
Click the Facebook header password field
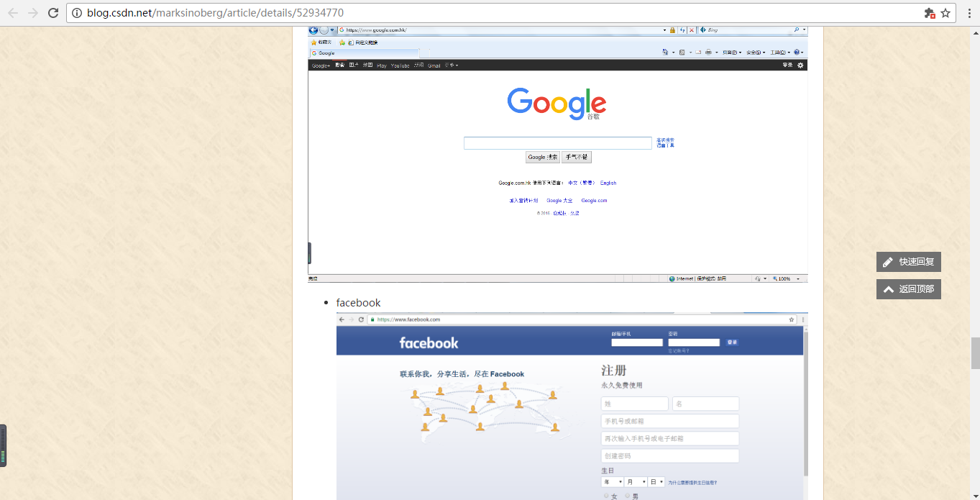(x=694, y=342)
